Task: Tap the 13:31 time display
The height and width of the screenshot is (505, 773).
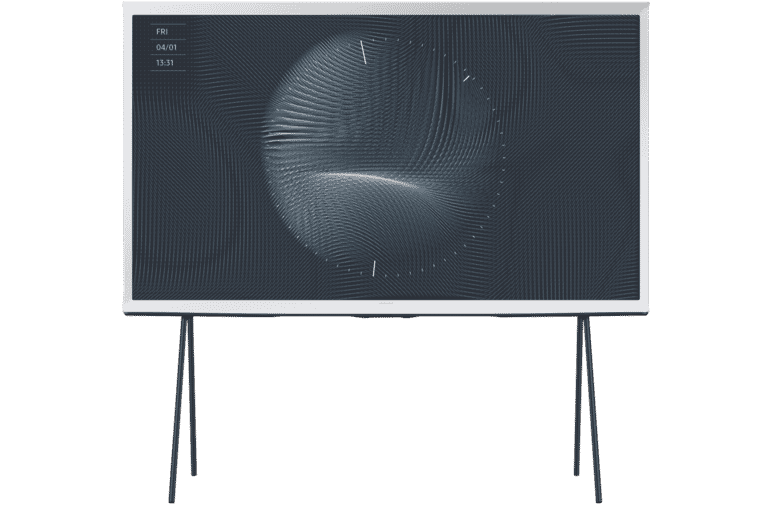Action: [x=162, y=62]
